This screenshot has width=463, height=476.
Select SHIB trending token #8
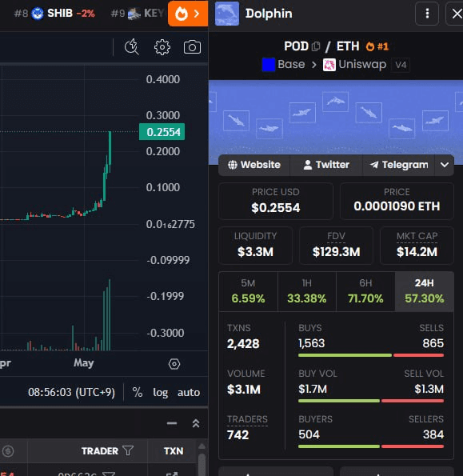54,14
